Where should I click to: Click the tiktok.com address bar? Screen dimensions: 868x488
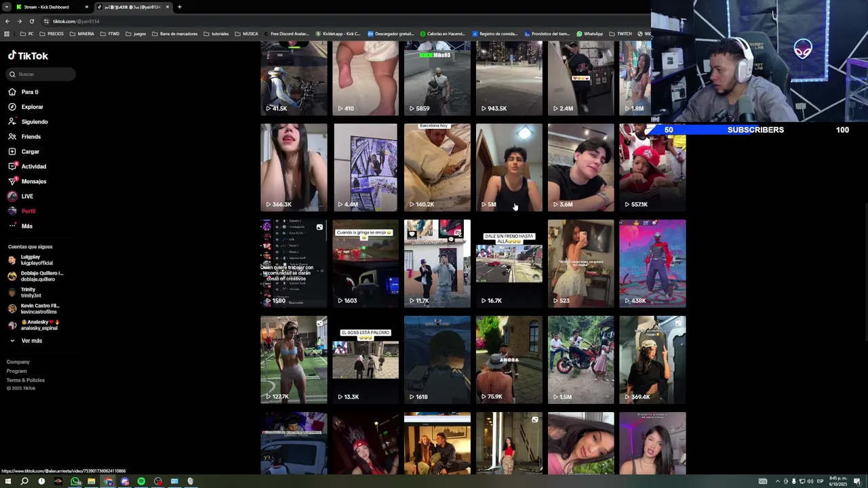tap(339, 21)
